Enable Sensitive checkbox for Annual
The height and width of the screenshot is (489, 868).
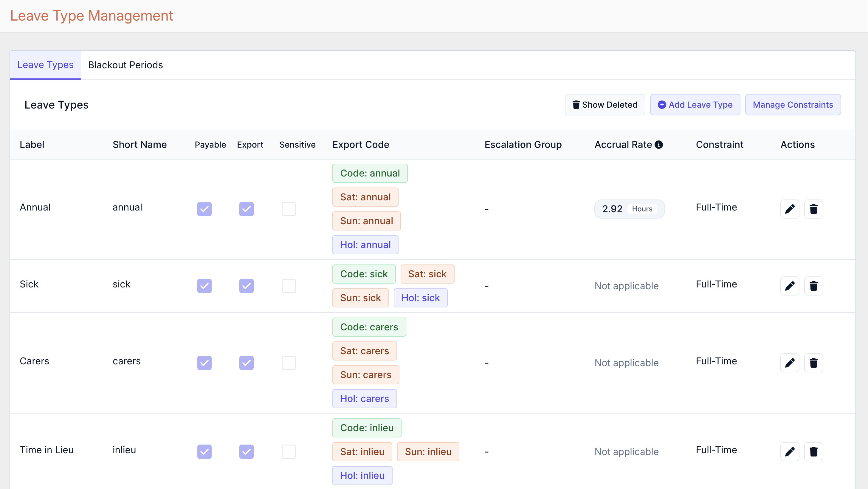289,209
